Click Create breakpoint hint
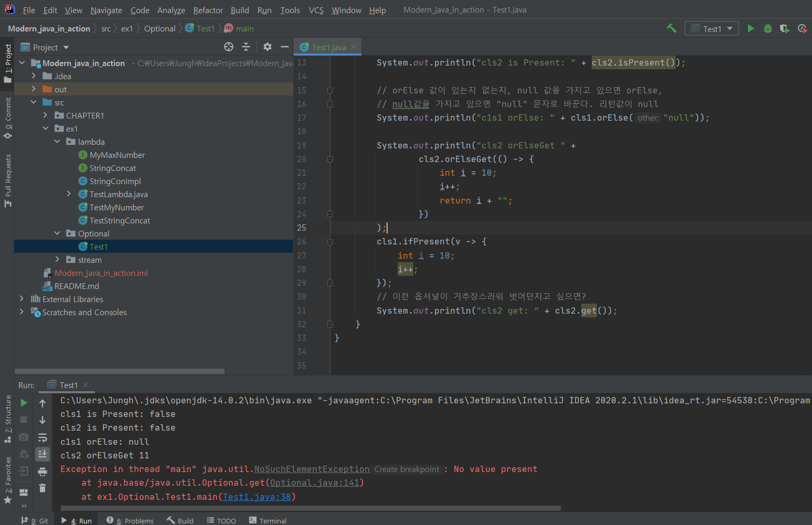This screenshot has height=525, width=812. [407, 469]
